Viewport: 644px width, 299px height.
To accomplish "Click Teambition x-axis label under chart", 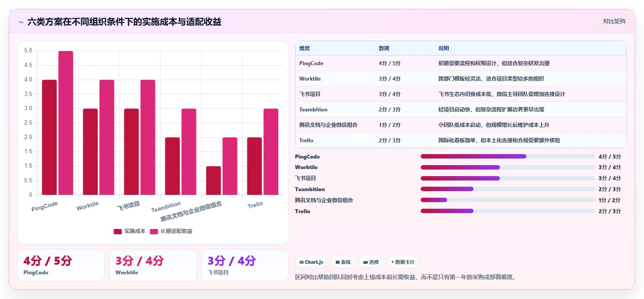I will point(166,207).
